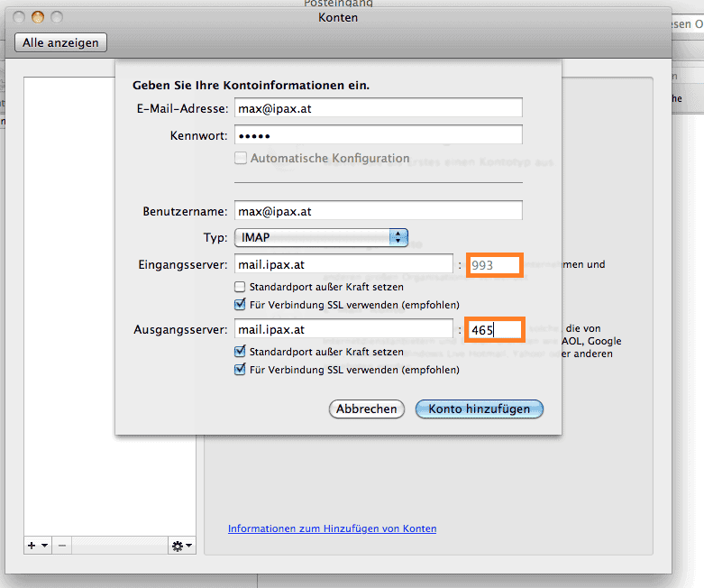Uncheck Standardport außer Kraft setzen for Ausgangsserver

pyautogui.click(x=241, y=352)
